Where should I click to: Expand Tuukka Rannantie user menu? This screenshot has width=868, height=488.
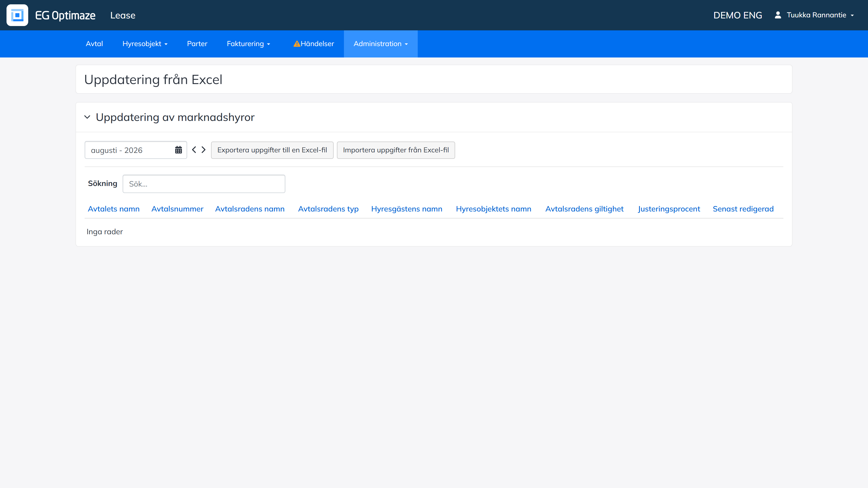pos(821,15)
